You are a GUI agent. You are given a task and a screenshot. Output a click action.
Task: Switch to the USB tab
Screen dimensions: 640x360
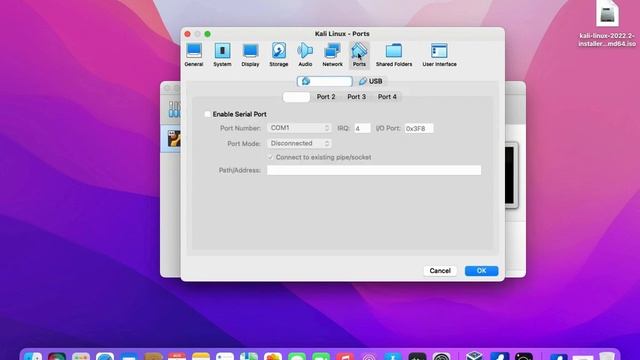pyautogui.click(x=371, y=81)
